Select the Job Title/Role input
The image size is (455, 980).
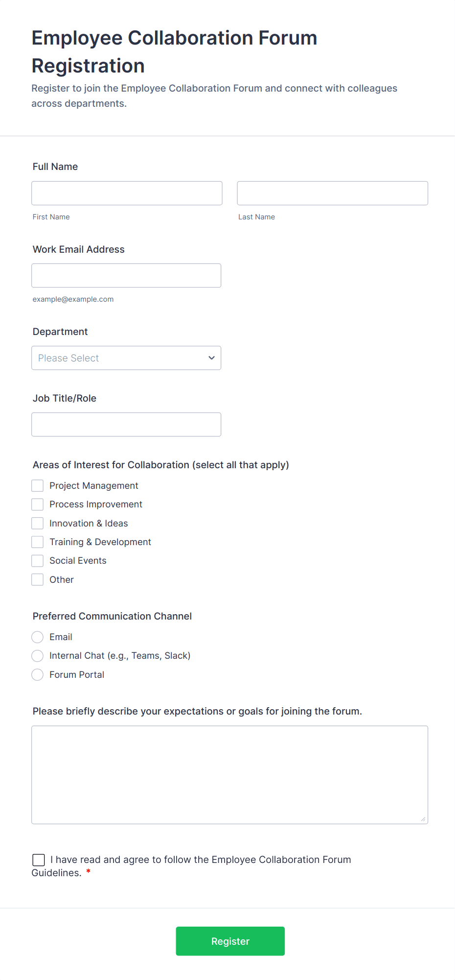point(126,424)
